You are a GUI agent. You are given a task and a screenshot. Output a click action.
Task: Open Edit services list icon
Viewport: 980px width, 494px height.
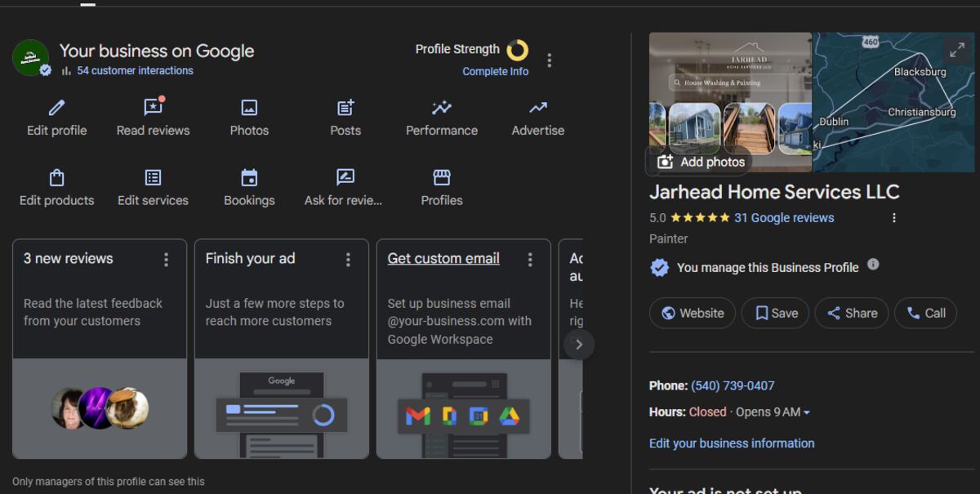tap(153, 178)
